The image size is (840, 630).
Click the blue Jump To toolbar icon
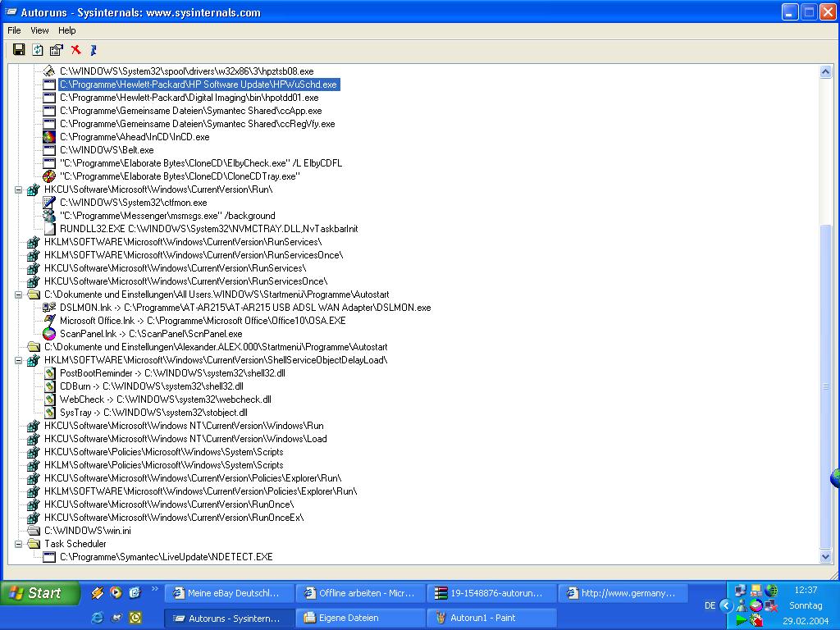click(x=94, y=50)
